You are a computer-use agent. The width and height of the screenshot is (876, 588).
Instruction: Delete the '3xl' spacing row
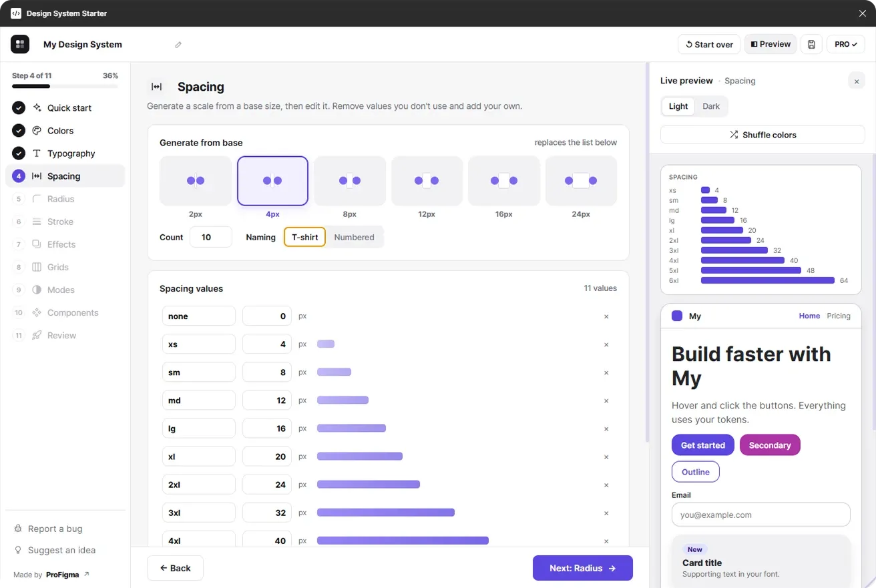(606, 513)
